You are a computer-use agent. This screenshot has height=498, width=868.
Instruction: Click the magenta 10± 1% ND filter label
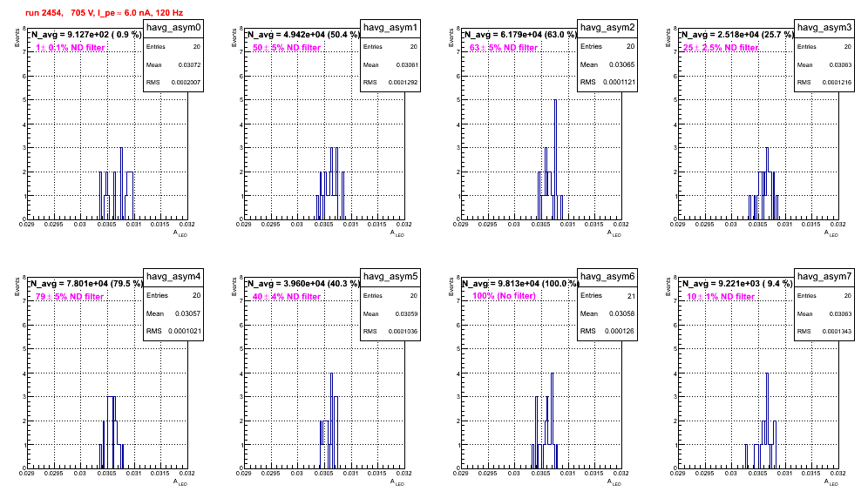point(721,297)
